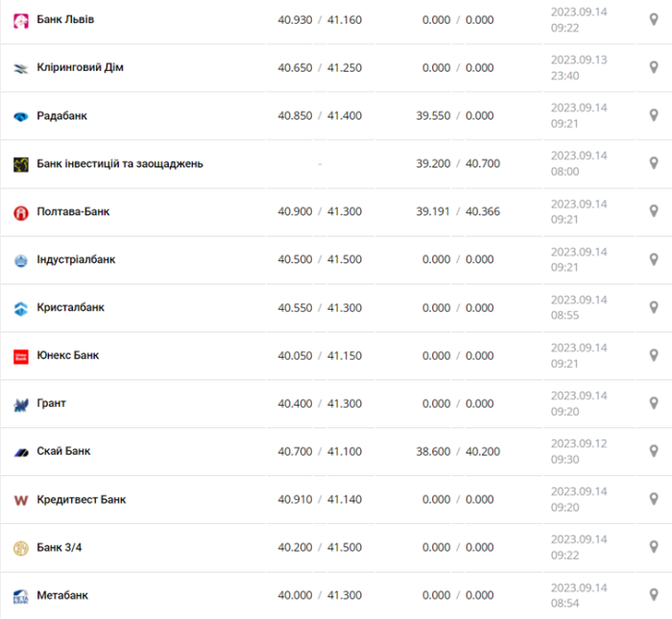Click the Кредитвест Банк W logo
Viewport: 672px width, 619px height.
point(21,500)
